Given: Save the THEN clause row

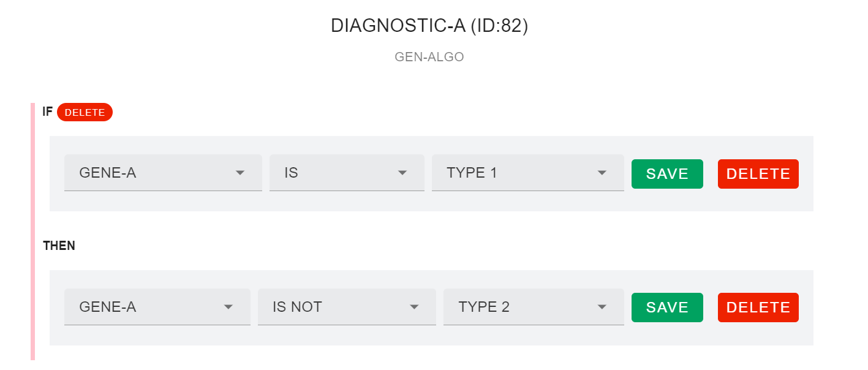Looking at the screenshot, I should (x=667, y=308).
